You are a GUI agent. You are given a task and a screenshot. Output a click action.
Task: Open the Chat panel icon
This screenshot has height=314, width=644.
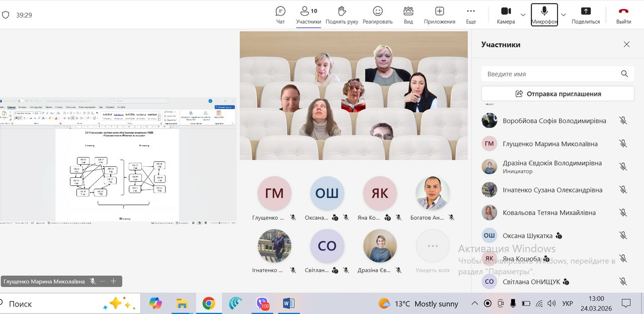[280, 11]
